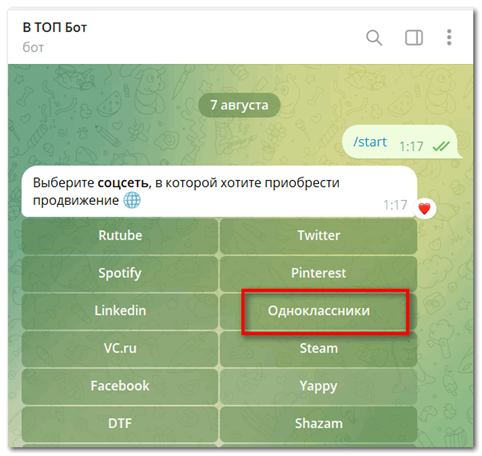Choose the DTF button
The width and height of the screenshot is (482, 456).
coord(120,424)
